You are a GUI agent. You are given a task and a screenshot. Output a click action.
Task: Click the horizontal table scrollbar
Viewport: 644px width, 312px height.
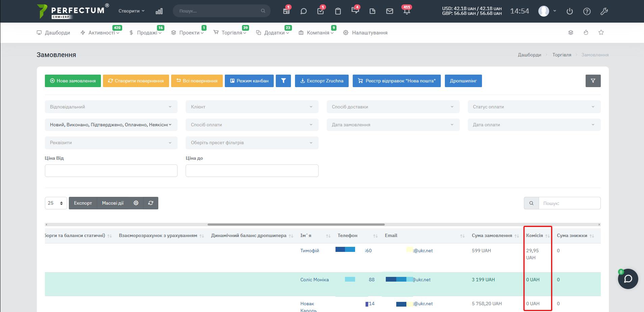pos(296,224)
